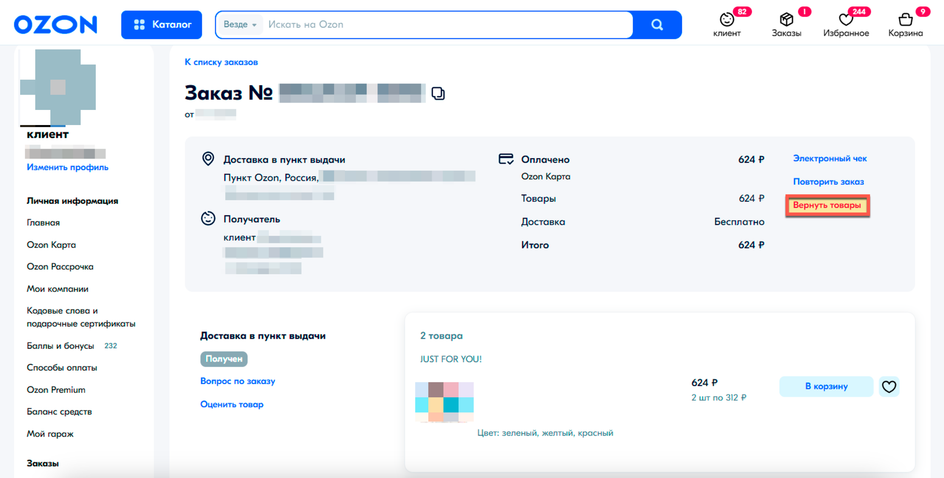This screenshot has width=944, height=478.
Task: Open Главная in the sidebar
Action: coord(43,223)
